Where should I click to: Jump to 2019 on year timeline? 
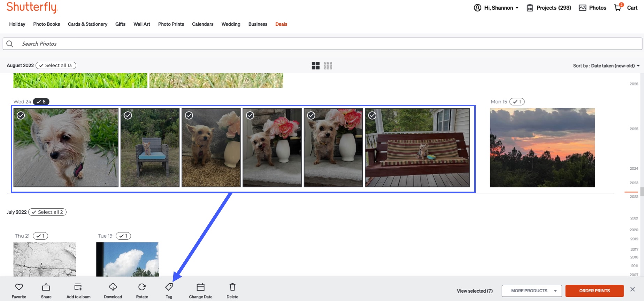click(x=634, y=239)
